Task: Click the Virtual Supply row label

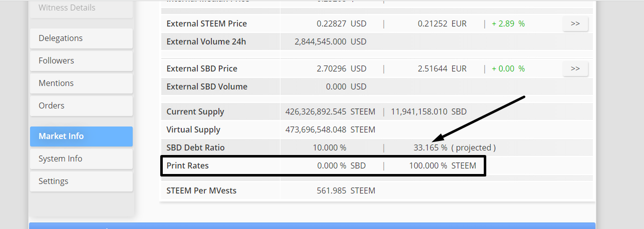Action: (193, 129)
